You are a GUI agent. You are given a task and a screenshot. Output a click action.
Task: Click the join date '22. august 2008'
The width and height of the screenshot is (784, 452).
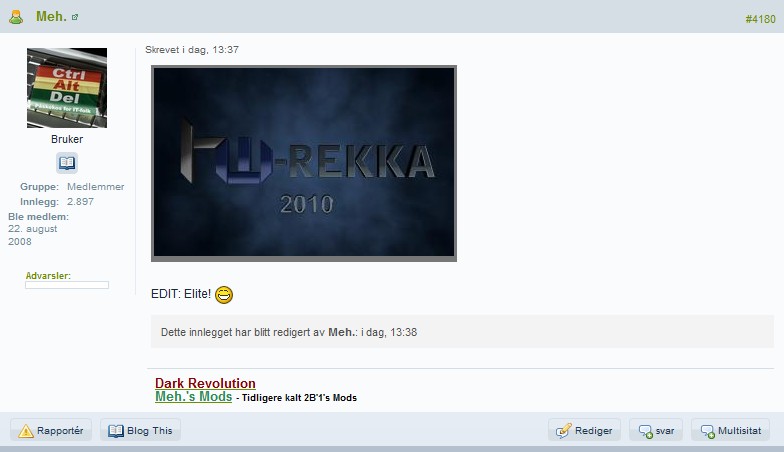32,235
